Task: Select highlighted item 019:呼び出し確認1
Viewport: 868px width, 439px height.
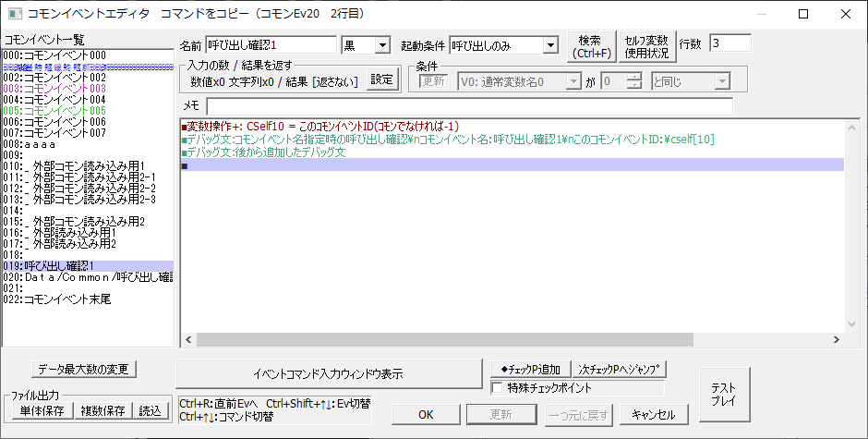Action: pos(88,266)
